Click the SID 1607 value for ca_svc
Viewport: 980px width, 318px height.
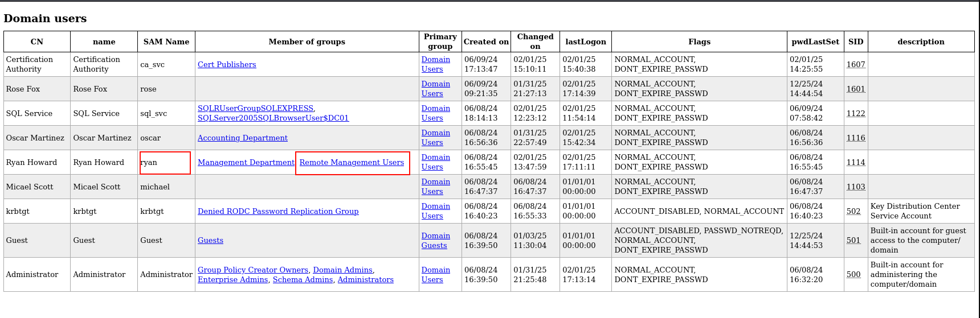[855, 64]
